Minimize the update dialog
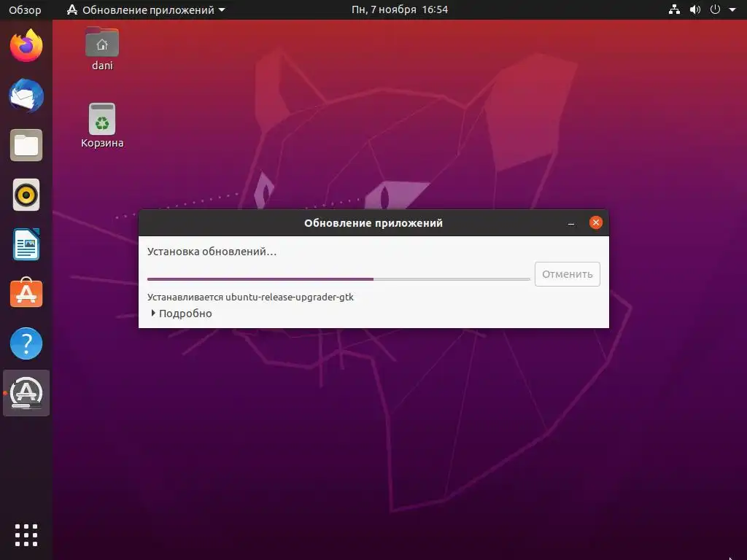The image size is (747, 560). [570, 223]
